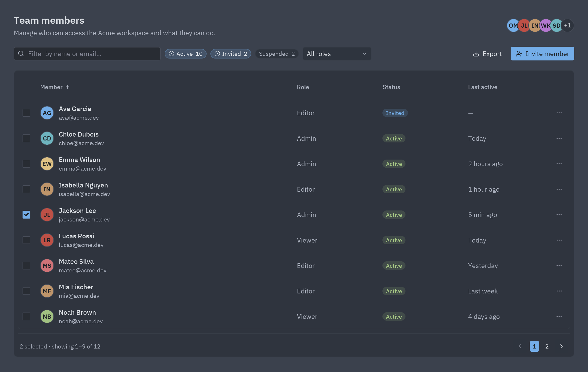Open row actions menu for Chloe Dubois
This screenshot has width=588, height=372.
click(x=559, y=138)
